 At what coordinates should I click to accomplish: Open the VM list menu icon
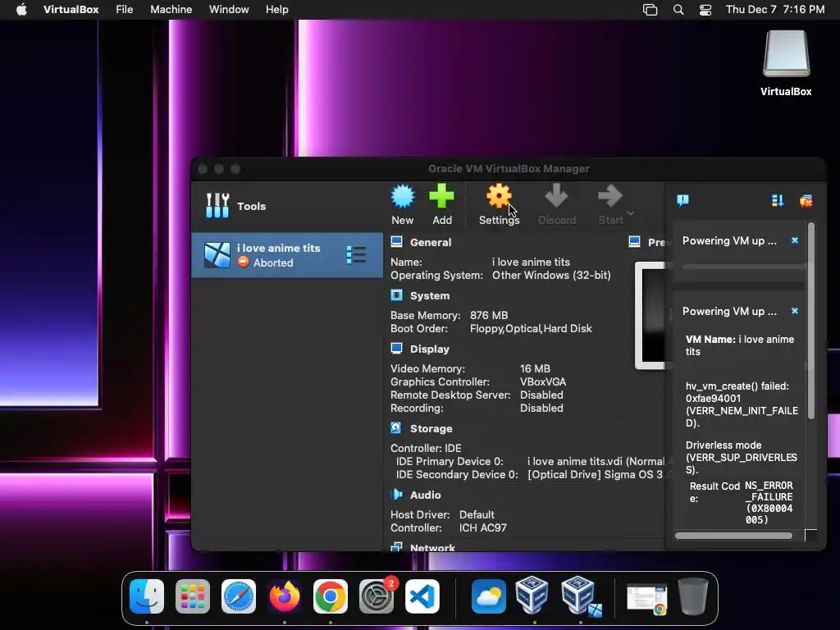pyautogui.click(x=356, y=255)
